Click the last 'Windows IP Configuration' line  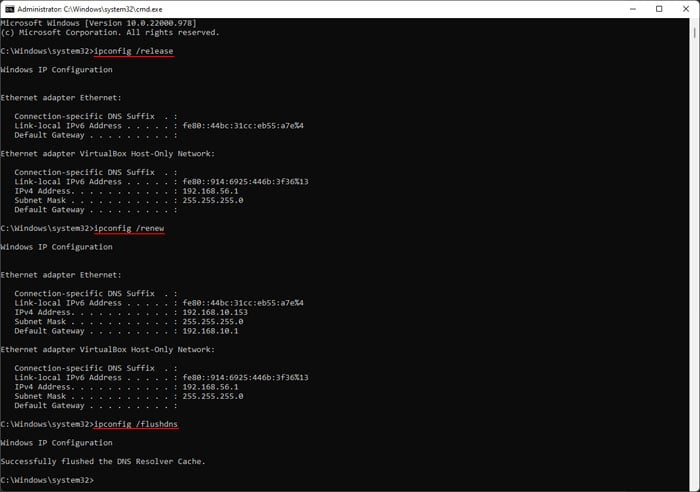coord(56,442)
